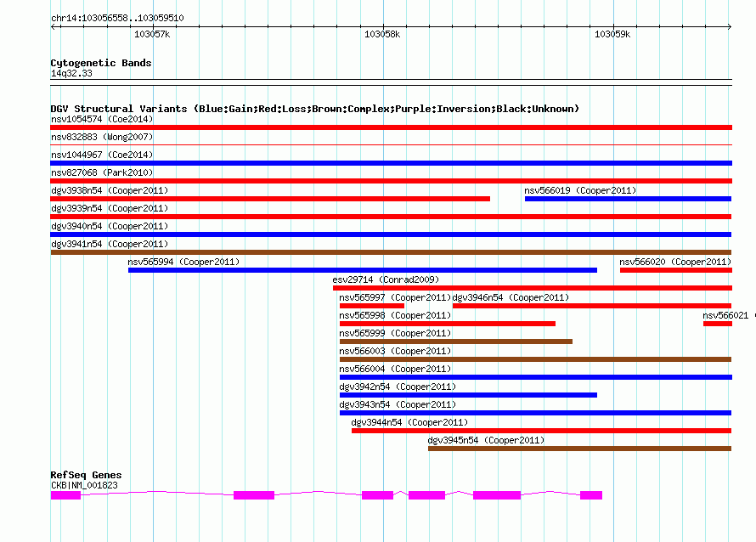Open the dgv3939n54 (Cooper2011) variant label
Screen dimensions: 756x542
110,208
